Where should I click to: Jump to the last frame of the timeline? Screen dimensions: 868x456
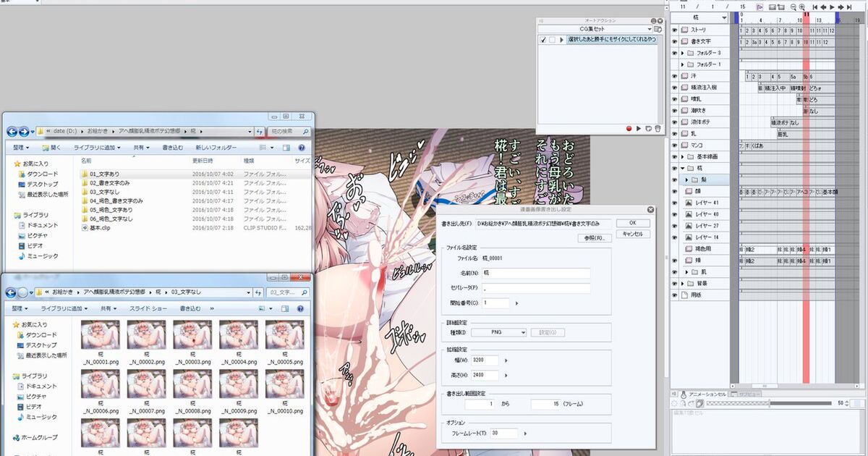click(x=850, y=7)
